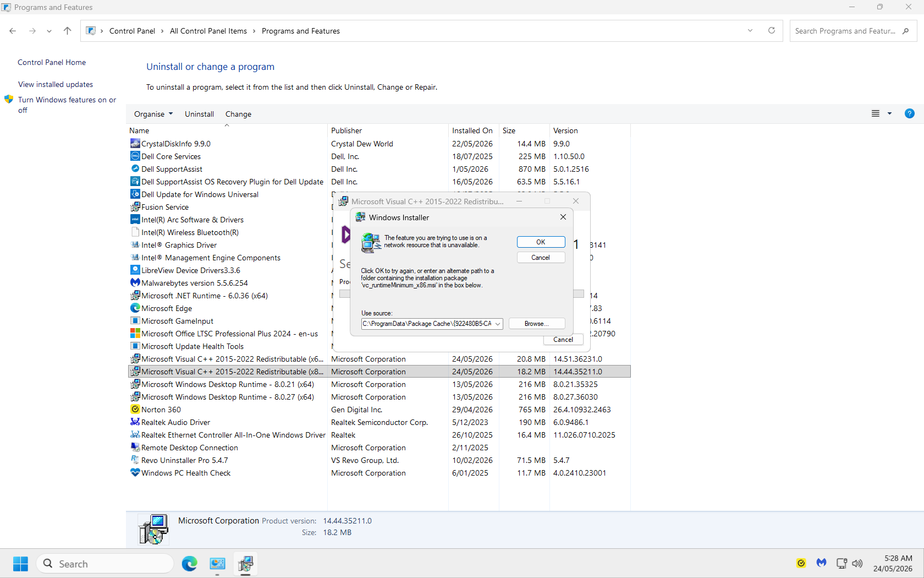Open the Control Panel Home link
This screenshot has height=578, width=924.
(52, 62)
